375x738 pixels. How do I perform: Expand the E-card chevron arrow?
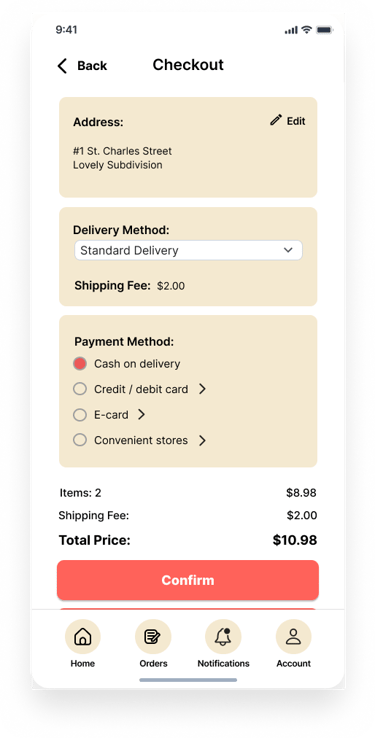[142, 415]
